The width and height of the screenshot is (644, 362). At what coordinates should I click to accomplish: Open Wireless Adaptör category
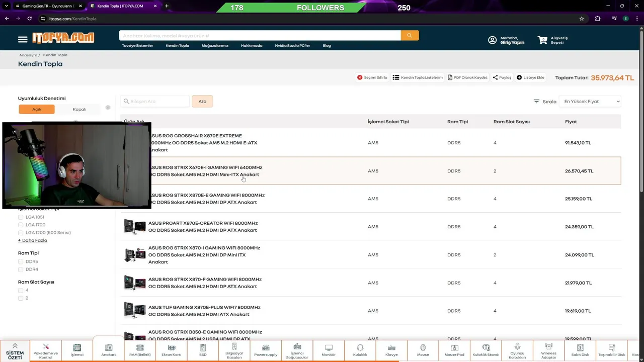pyautogui.click(x=549, y=351)
